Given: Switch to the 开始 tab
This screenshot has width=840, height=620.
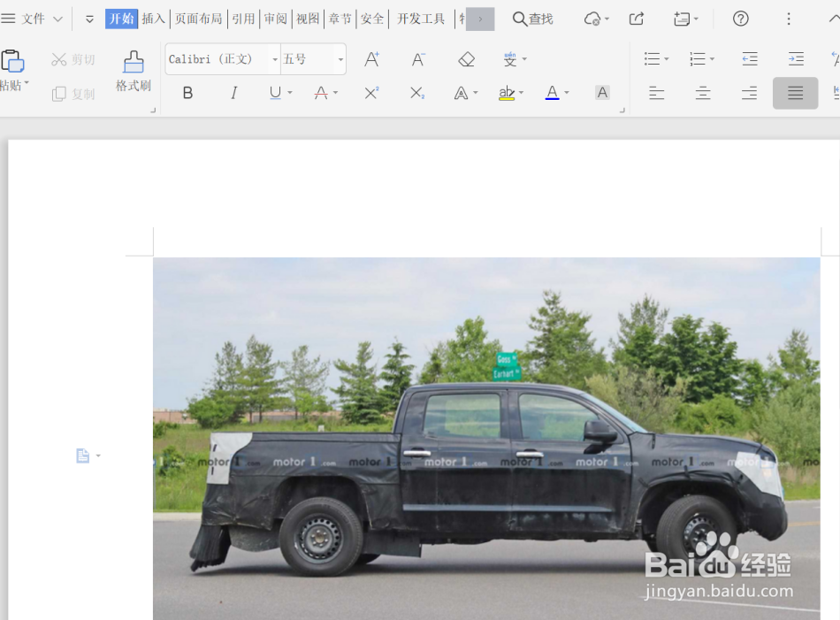Looking at the screenshot, I should point(121,19).
